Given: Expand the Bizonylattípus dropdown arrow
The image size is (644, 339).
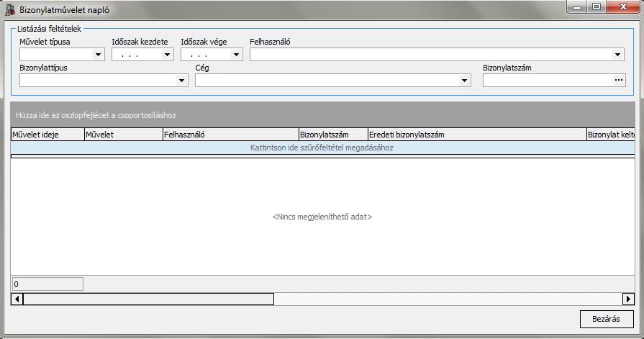Looking at the screenshot, I should (181, 81).
